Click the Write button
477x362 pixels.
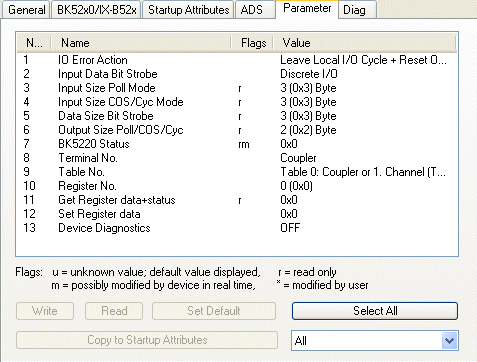45,311
